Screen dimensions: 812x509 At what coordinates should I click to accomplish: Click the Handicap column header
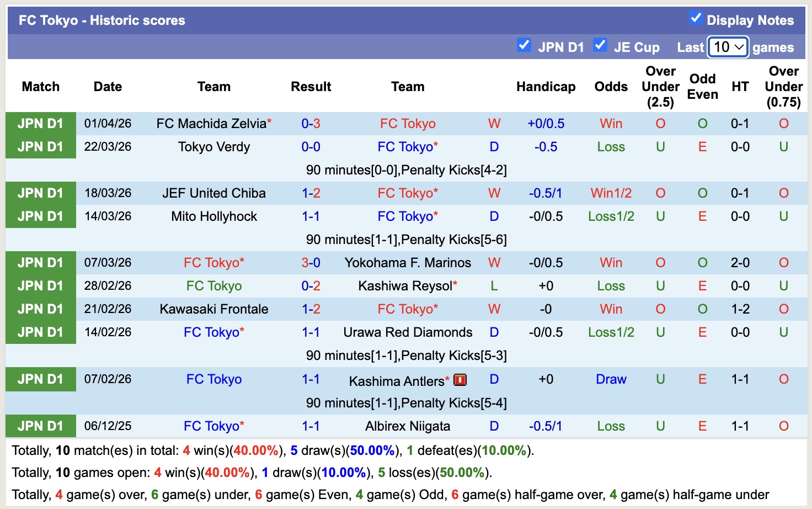pyautogui.click(x=546, y=87)
